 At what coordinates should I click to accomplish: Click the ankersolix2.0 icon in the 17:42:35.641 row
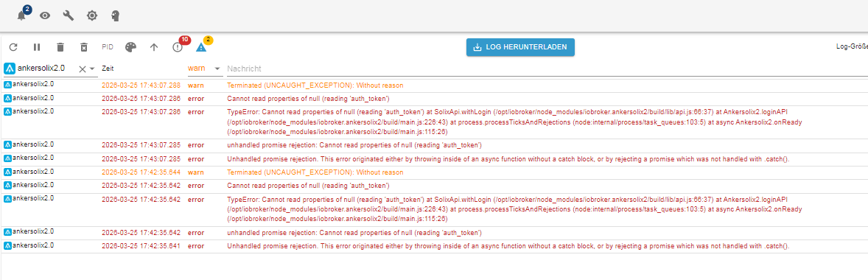pyautogui.click(x=8, y=245)
